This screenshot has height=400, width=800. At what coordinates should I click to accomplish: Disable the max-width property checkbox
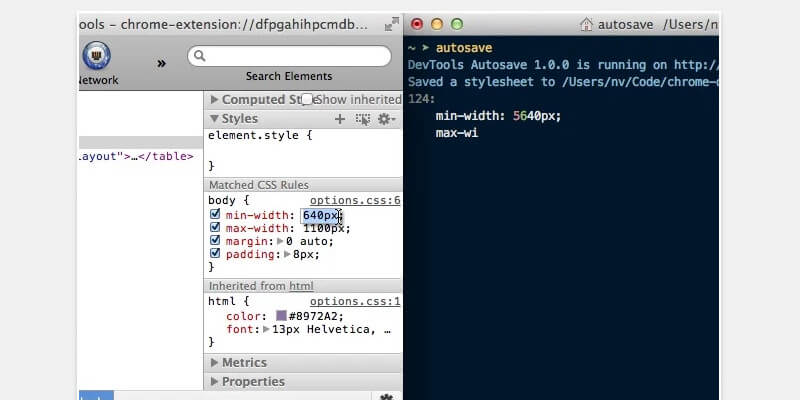(x=215, y=228)
